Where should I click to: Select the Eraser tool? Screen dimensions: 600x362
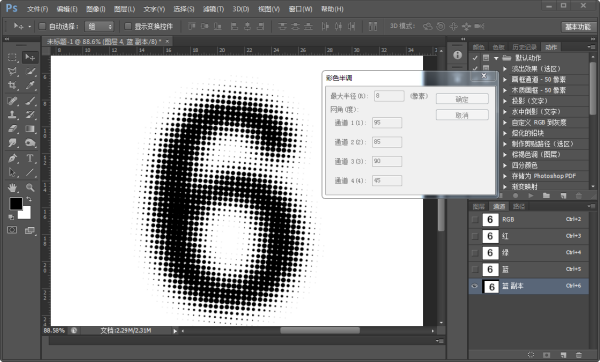tap(12, 129)
